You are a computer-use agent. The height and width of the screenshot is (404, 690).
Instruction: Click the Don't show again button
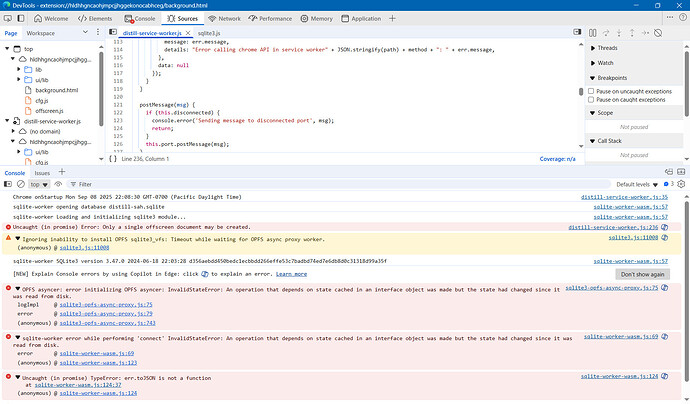tap(642, 274)
